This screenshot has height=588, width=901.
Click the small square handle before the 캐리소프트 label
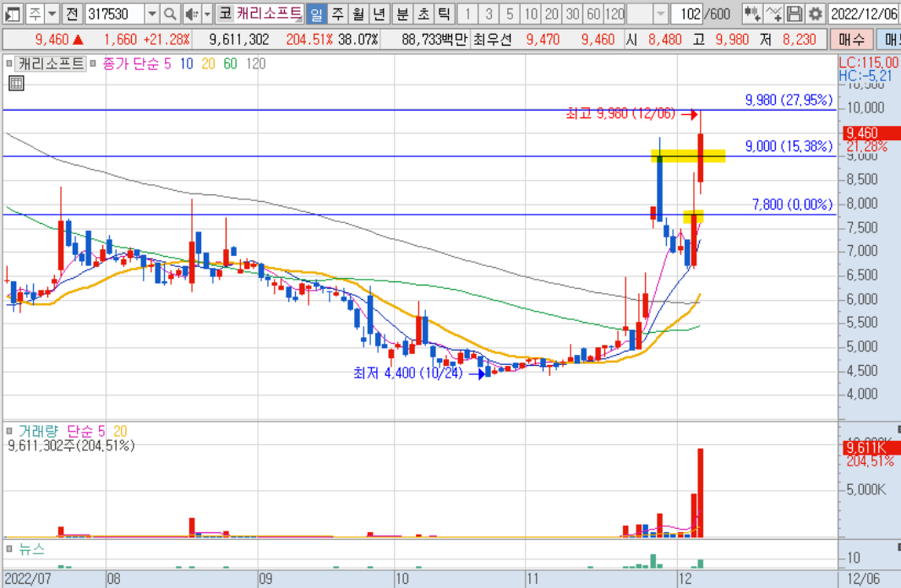click(8, 63)
